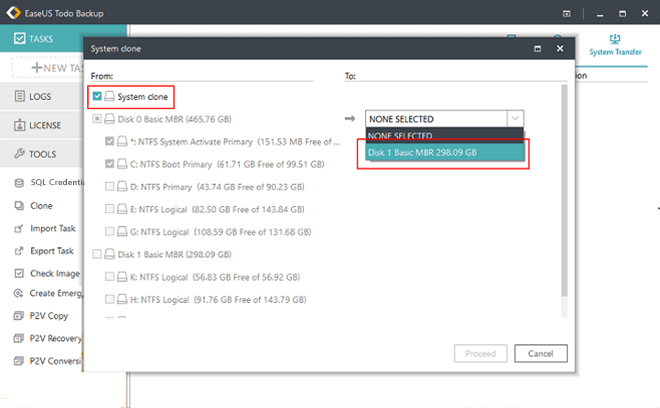Toggle the K: NTFS Logical checkbox
The image size is (660, 408).
(109, 276)
